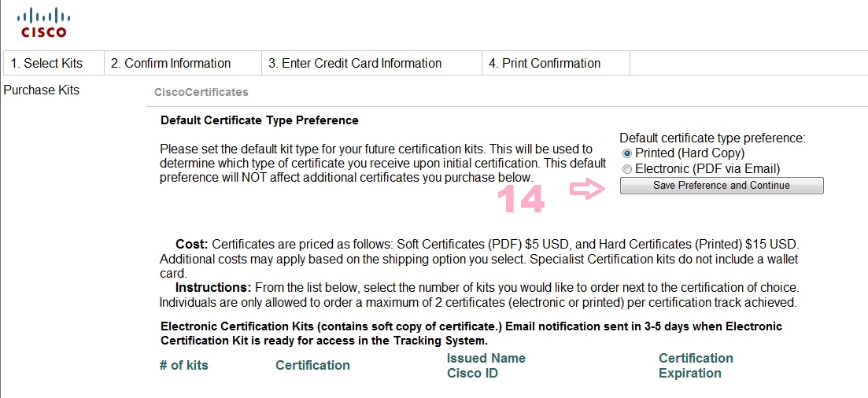Go to the Select Kits step tab
The width and height of the screenshot is (868, 398).
[53, 64]
